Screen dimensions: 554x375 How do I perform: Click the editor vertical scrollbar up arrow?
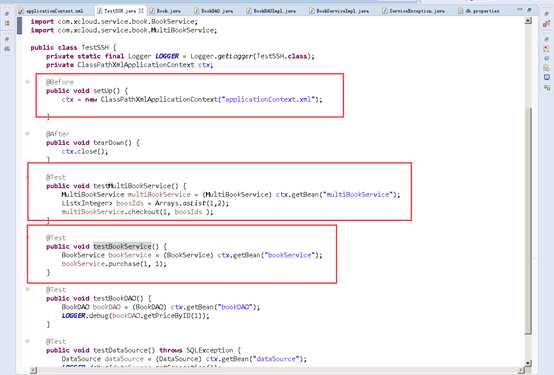click(528, 21)
